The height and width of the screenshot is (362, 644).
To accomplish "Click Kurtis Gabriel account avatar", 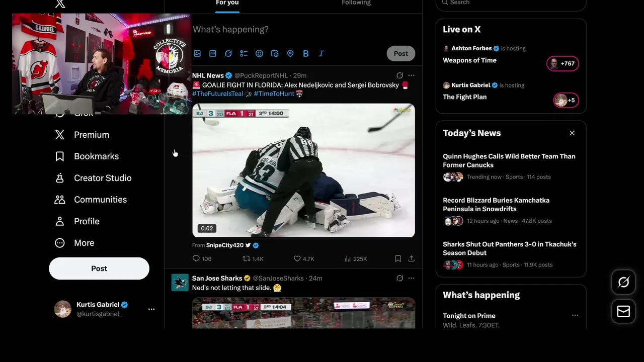I will [x=63, y=309].
